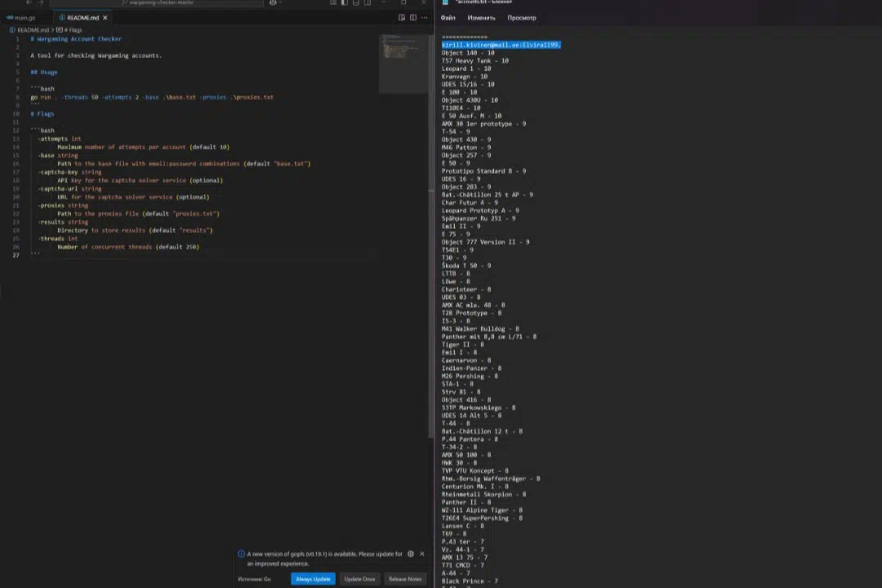Open the Просмотр menu in Notepad
Image resolution: width=882 pixels, height=588 pixels.
click(521, 18)
